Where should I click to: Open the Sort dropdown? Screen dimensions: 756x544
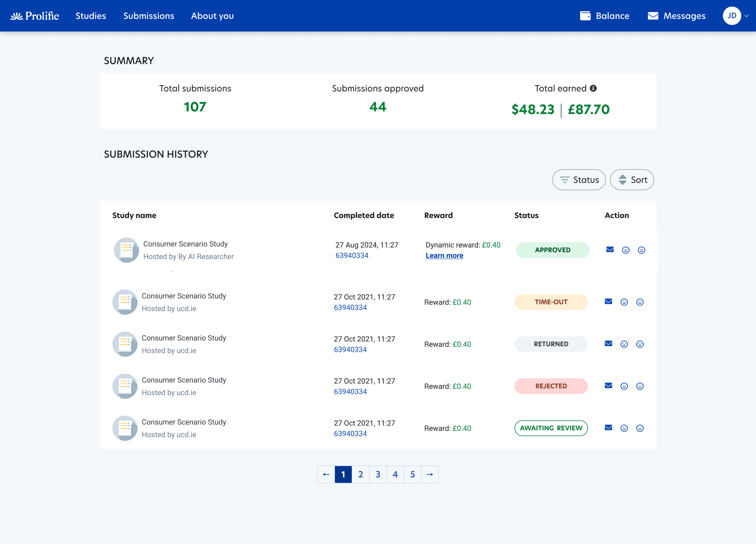(x=632, y=180)
